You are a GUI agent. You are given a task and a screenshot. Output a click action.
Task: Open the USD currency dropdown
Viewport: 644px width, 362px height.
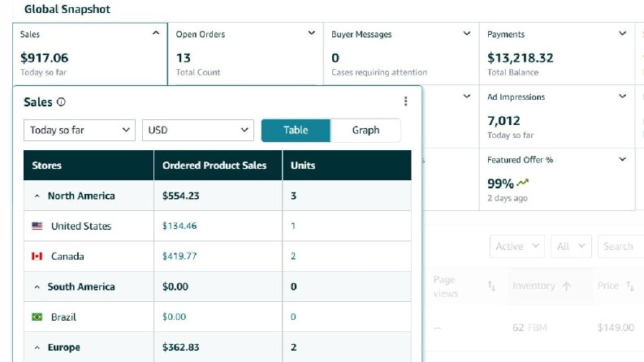pos(198,130)
